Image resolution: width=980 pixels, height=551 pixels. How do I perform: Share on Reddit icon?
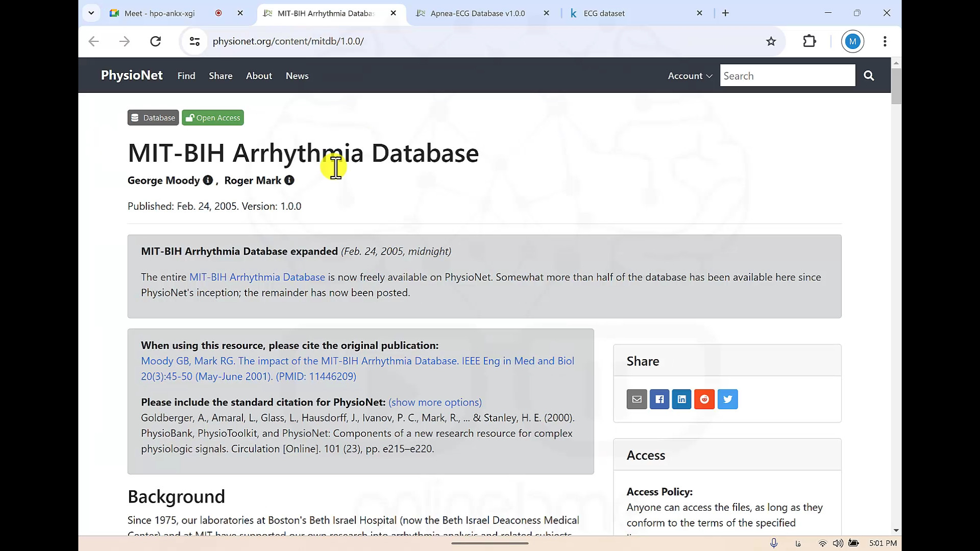[704, 399]
